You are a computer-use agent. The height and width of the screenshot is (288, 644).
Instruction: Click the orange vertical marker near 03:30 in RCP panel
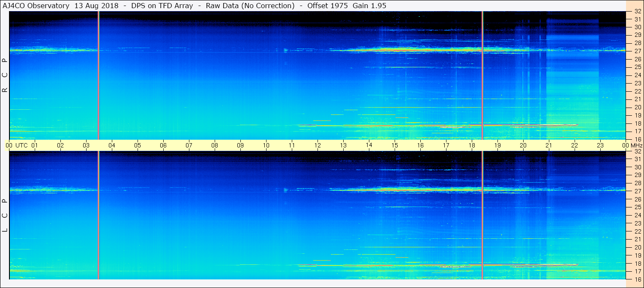99,75
